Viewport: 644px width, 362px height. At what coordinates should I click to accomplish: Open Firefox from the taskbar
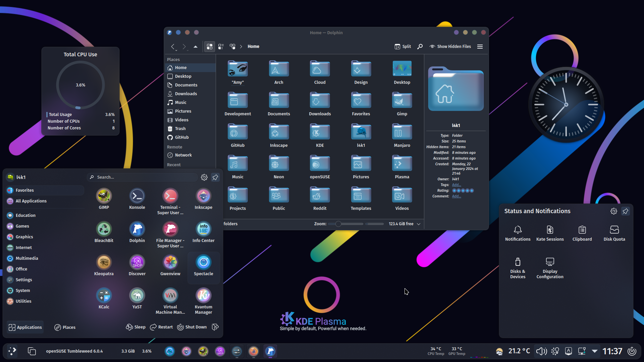(x=253, y=351)
